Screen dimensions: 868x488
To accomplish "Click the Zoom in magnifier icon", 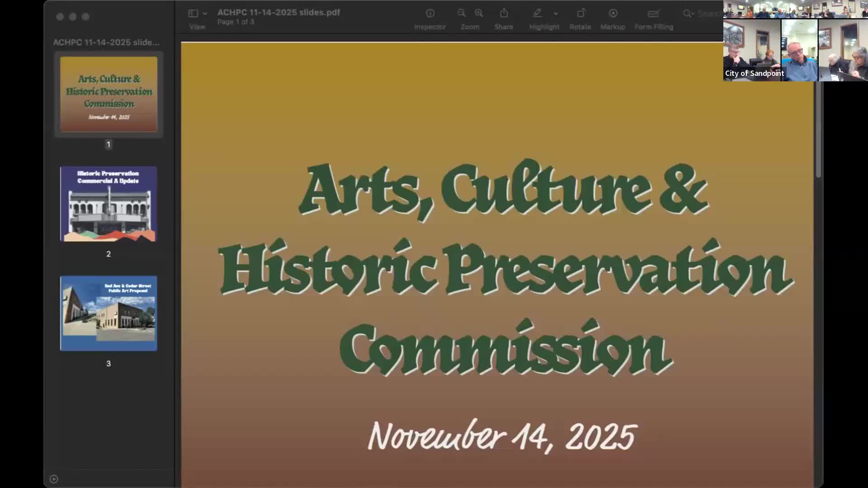I will click(x=478, y=13).
